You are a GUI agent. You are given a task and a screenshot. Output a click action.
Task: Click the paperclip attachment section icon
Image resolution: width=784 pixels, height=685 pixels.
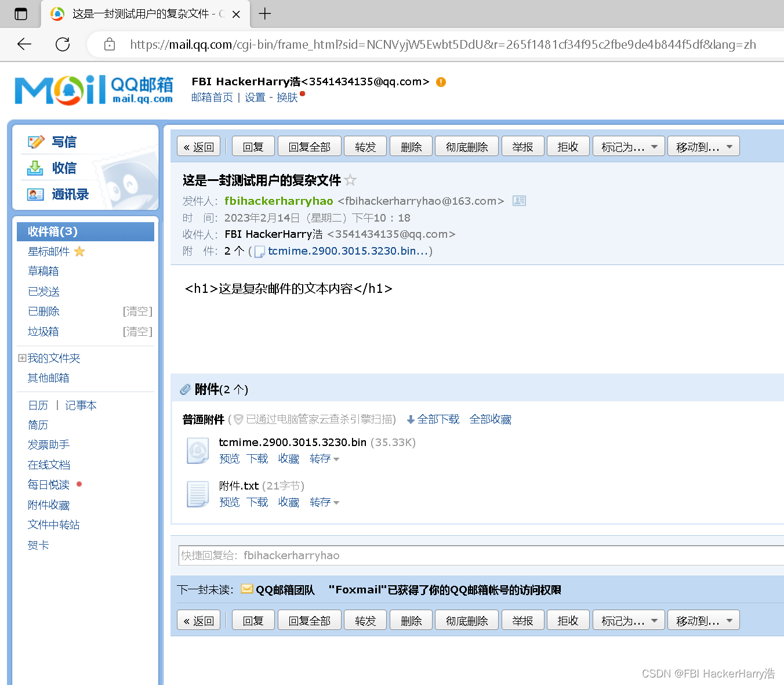tap(185, 389)
